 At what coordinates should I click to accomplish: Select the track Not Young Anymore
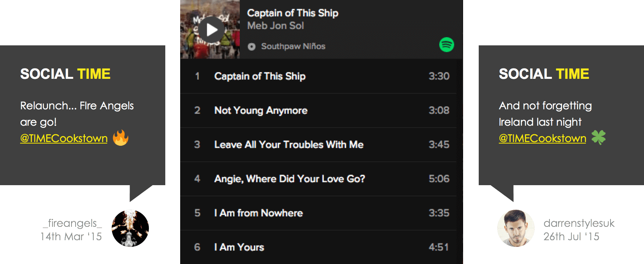point(261,110)
